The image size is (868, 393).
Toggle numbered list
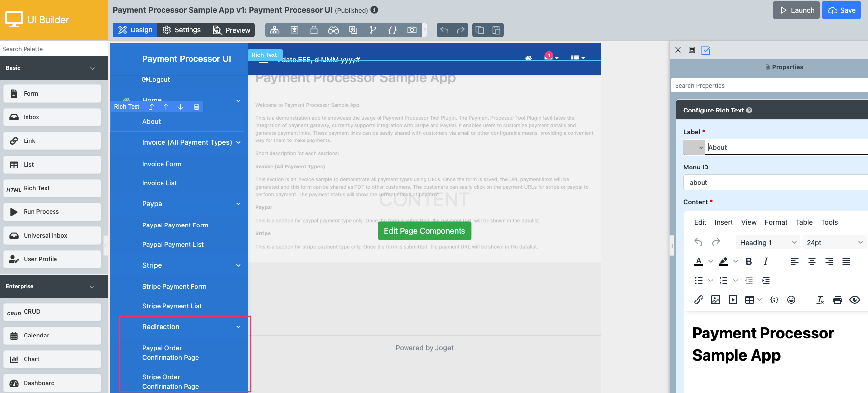(x=723, y=281)
